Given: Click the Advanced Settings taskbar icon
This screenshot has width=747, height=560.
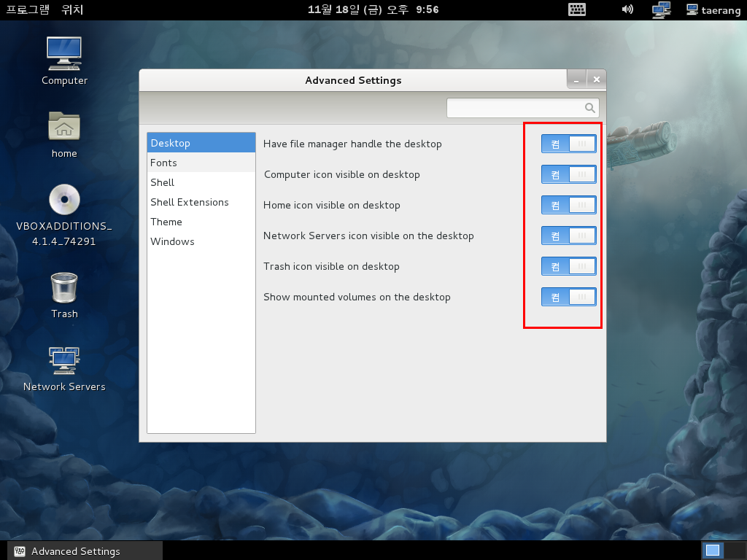Looking at the screenshot, I should [x=20, y=551].
